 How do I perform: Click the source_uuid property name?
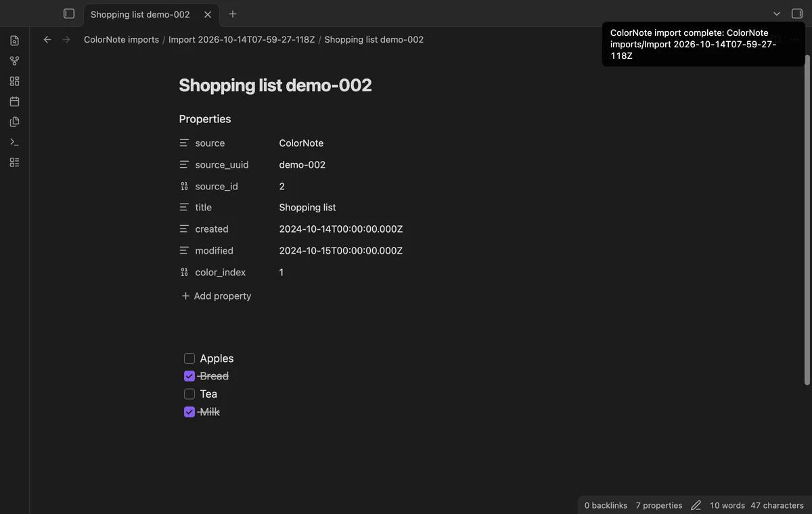tap(222, 165)
